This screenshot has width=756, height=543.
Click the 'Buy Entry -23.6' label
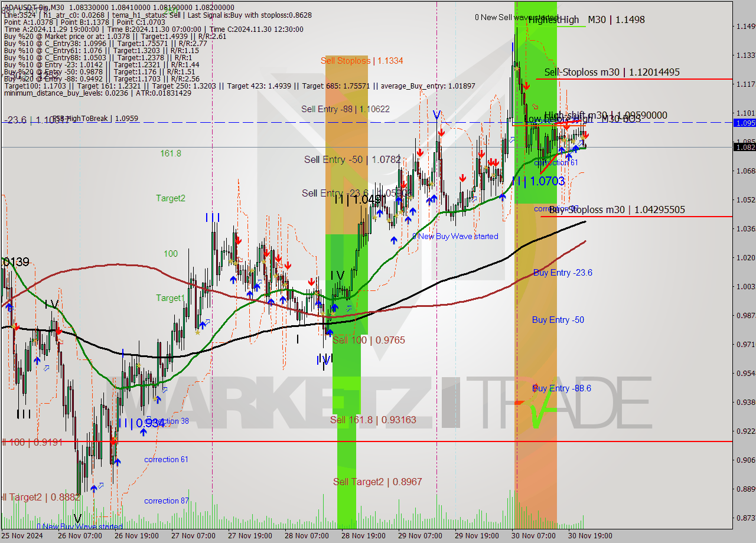tap(563, 272)
